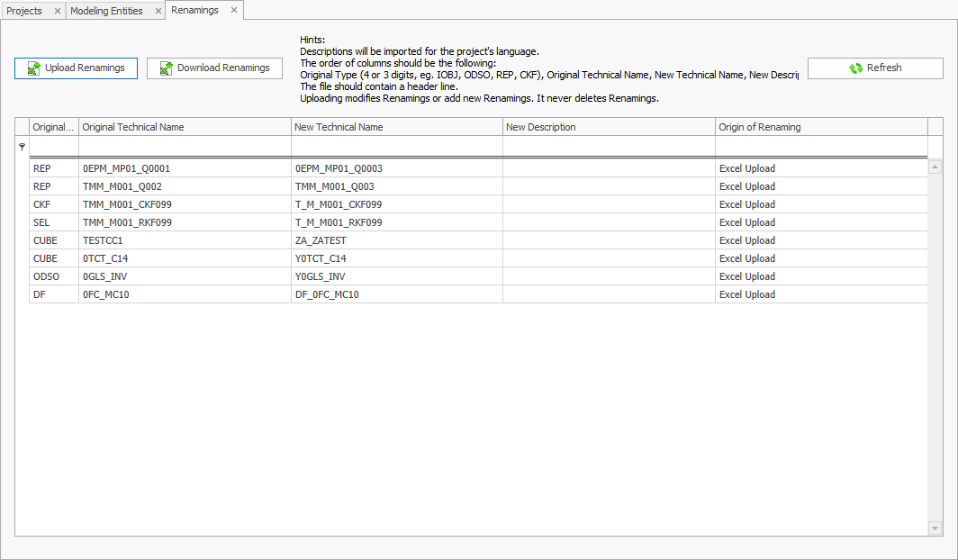The width and height of the screenshot is (958, 560).
Task: Click the Refresh button
Action: 875,68
